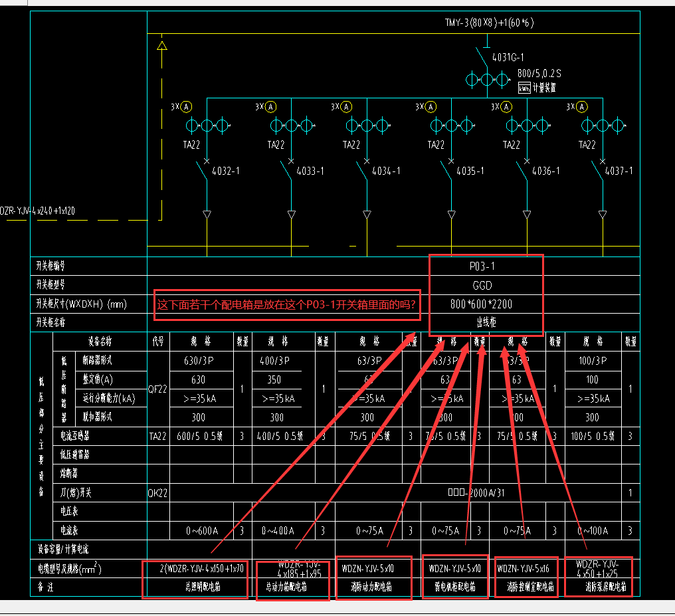This screenshot has width=675, height=616.
Task: Select the row label 电流互感器
Action: pos(75,436)
